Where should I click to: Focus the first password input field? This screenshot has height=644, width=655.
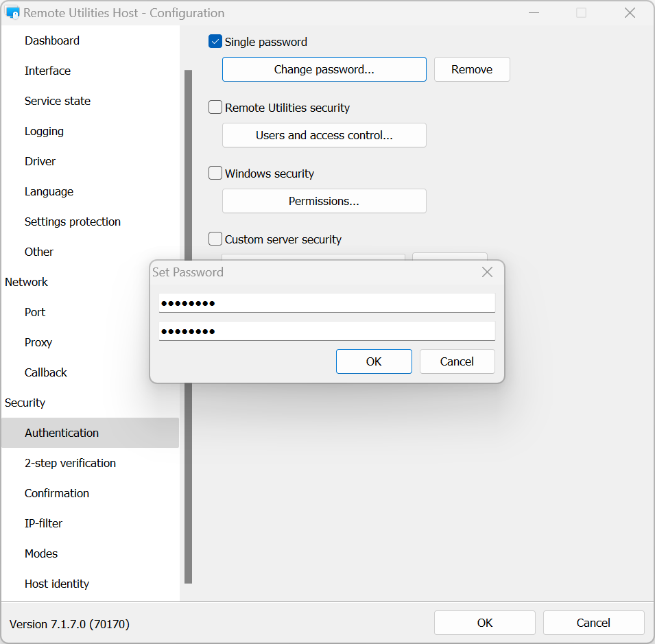(326, 303)
